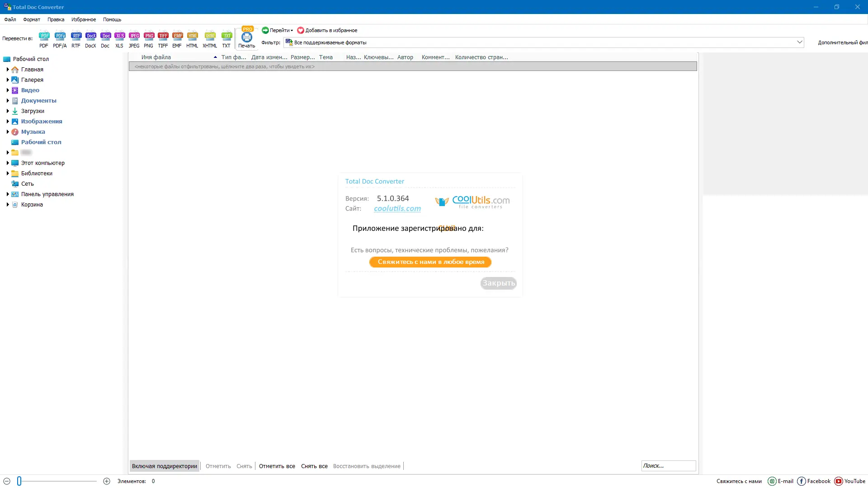Image resolution: width=868 pixels, height=488 pixels.
Task: Select TIFF output format icon
Action: tap(163, 36)
